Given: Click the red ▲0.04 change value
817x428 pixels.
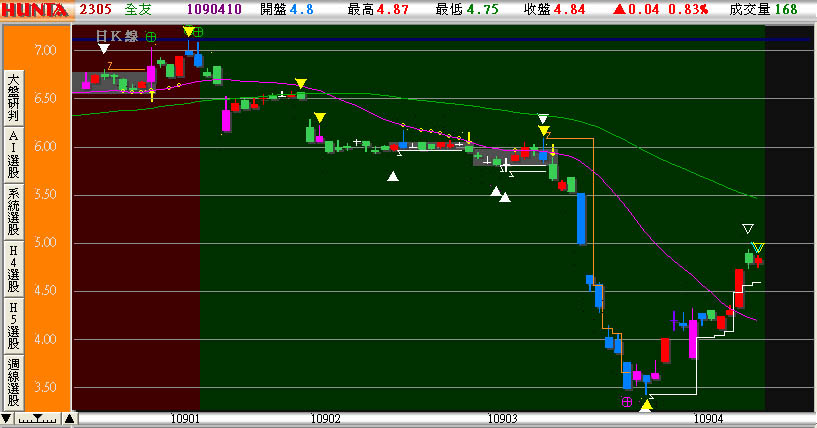Looking at the screenshot, I should tap(636, 9).
